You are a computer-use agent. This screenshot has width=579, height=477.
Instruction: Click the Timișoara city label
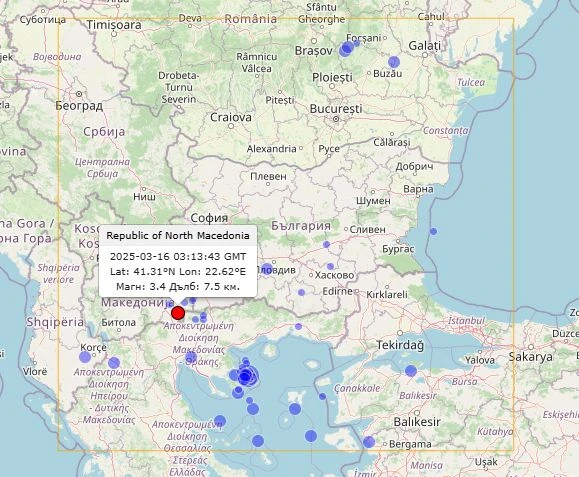coord(114,25)
